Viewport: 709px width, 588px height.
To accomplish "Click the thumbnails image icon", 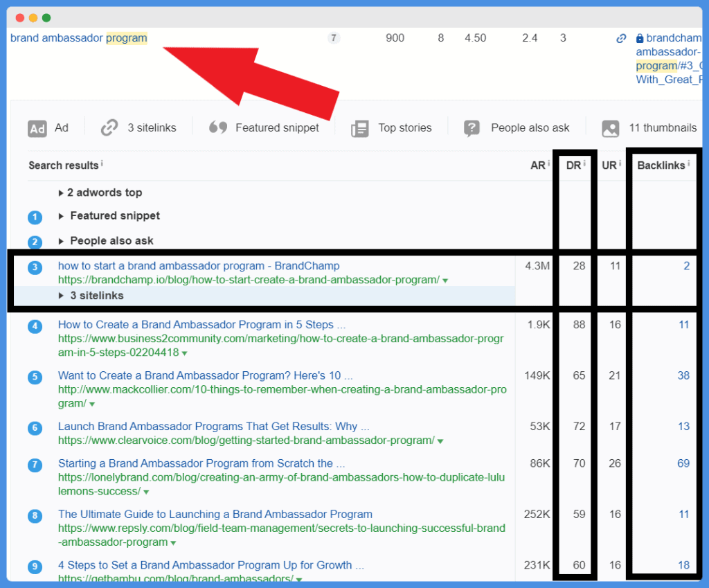I will tap(611, 128).
